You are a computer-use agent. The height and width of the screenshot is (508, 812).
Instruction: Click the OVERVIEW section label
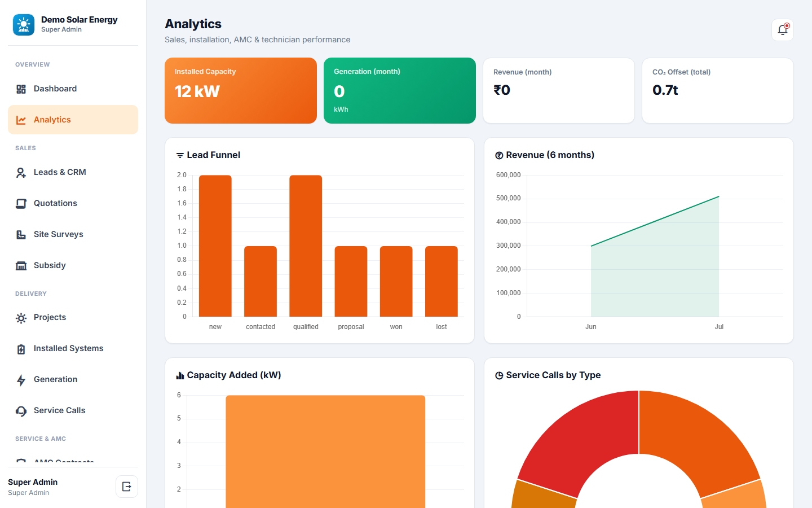click(33, 64)
